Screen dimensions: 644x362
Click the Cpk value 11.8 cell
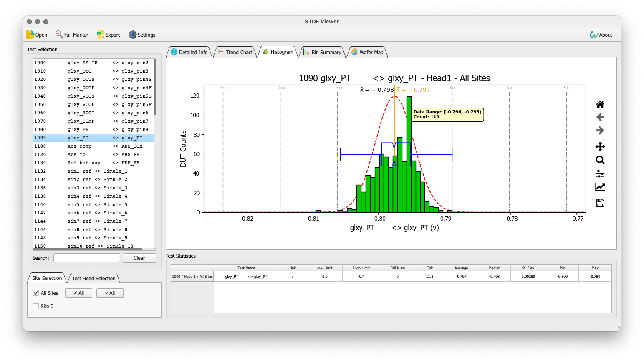pyautogui.click(x=429, y=277)
